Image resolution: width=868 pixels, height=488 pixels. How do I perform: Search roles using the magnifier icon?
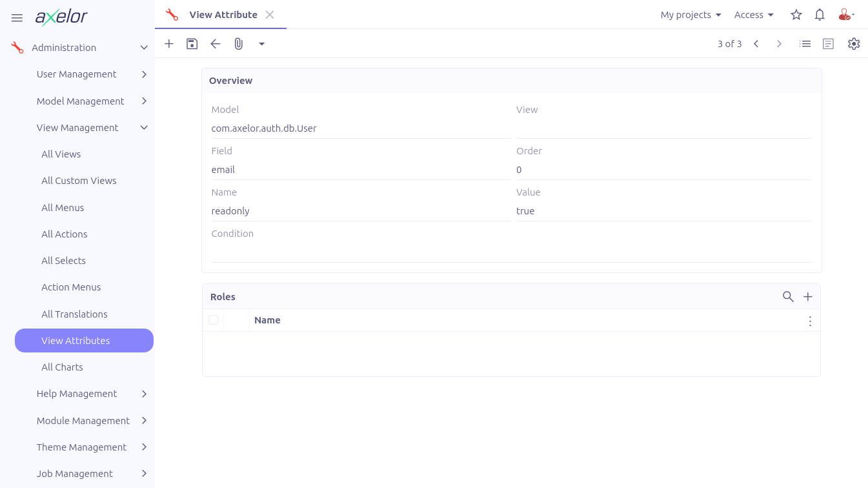coord(788,297)
